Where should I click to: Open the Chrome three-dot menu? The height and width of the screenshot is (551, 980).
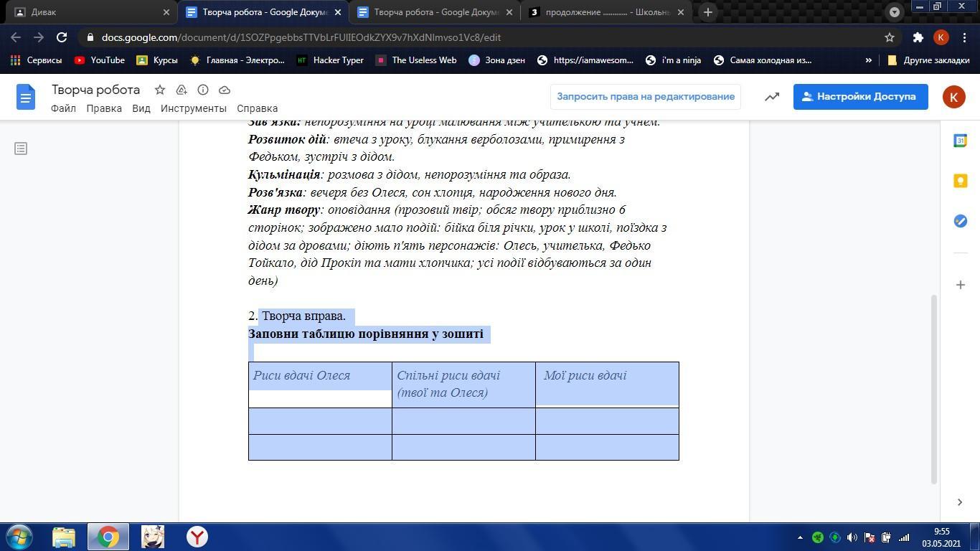click(x=964, y=37)
